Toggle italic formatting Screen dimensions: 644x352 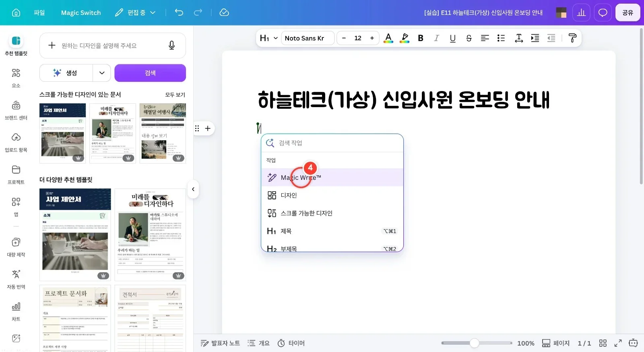click(436, 38)
